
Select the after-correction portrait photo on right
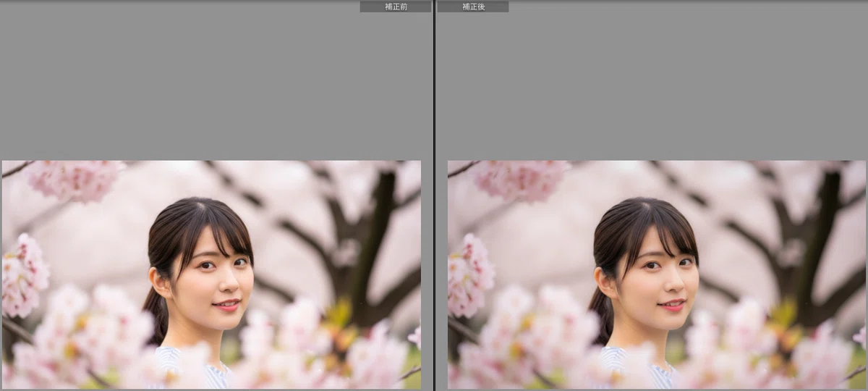[657, 274]
